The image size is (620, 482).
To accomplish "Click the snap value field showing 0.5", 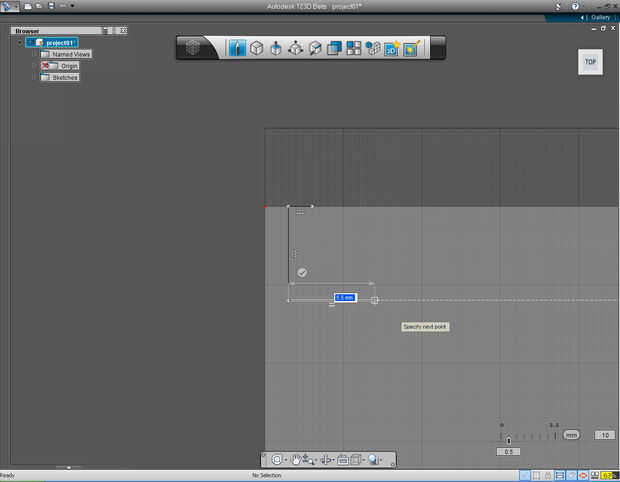I will 508,452.
